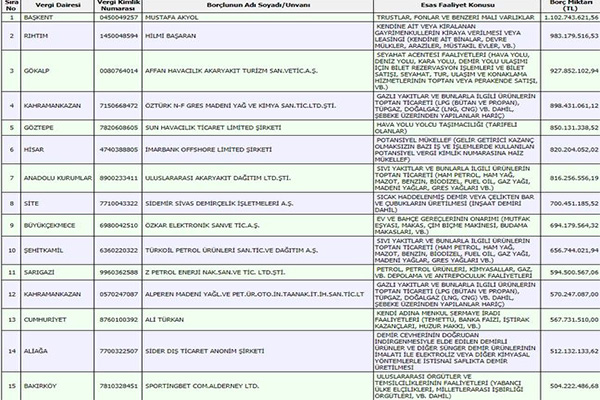Click the 'Esas Faaliyet Konusu' column header
Screen dimensions: 600x400
click(x=457, y=5)
